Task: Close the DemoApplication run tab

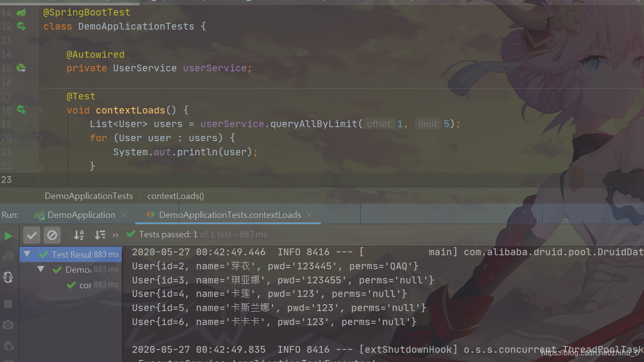Action: coord(124,214)
